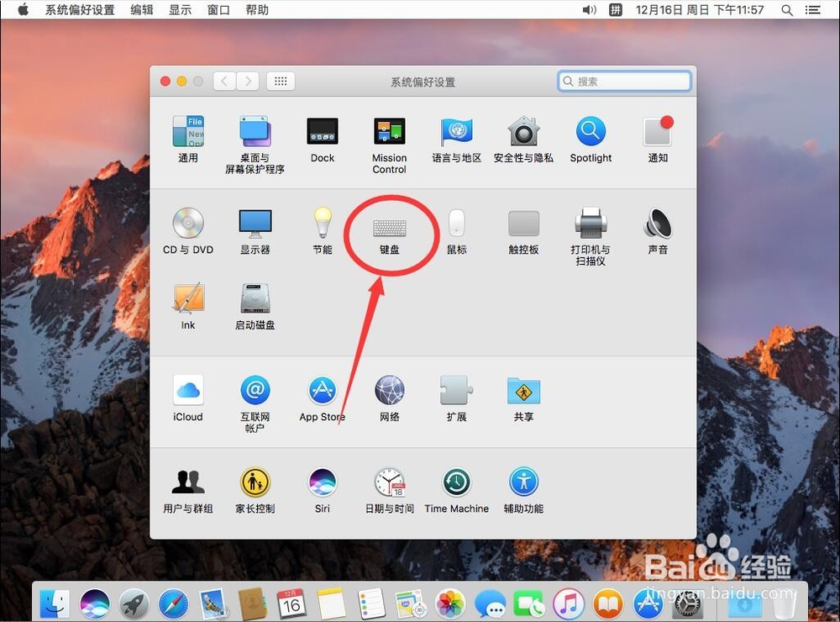Open 启动磁盘 preferences
This screenshot has width=840, height=622.
255,306
